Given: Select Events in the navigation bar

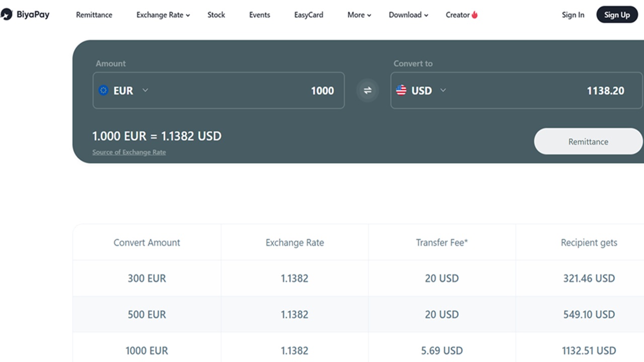Looking at the screenshot, I should (x=259, y=15).
